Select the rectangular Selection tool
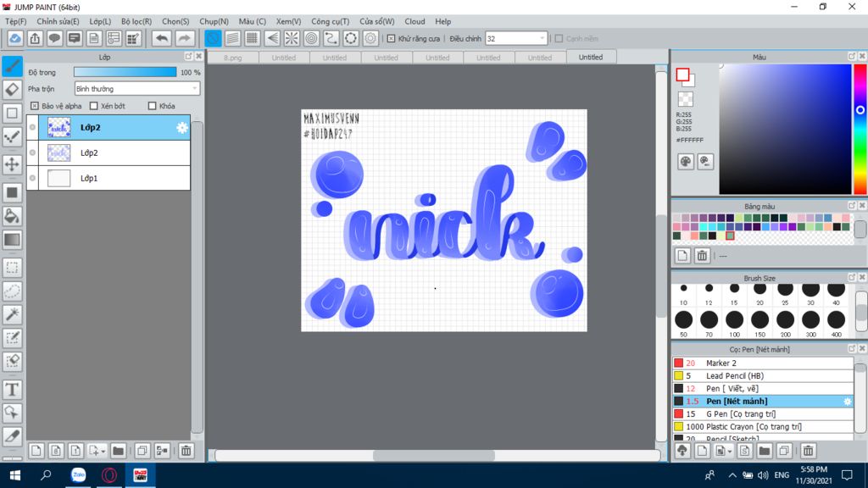 12,268
